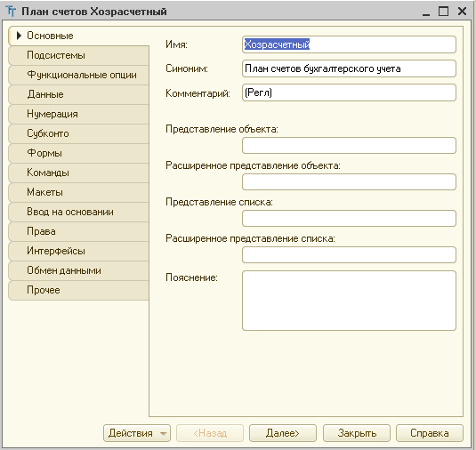Maximize the План счетов window
Screen dimensions: 476x450
tap(443, 12)
